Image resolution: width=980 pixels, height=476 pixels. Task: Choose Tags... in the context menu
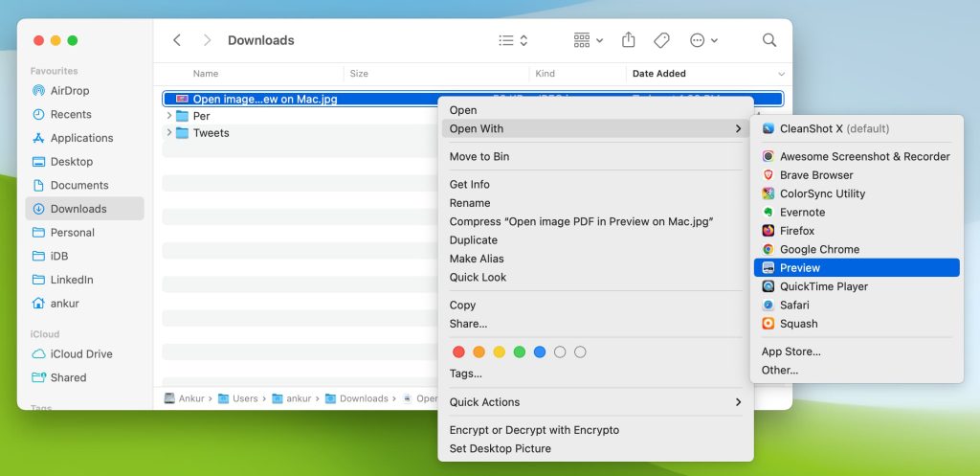pyautogui.click(x=595, y=374)
